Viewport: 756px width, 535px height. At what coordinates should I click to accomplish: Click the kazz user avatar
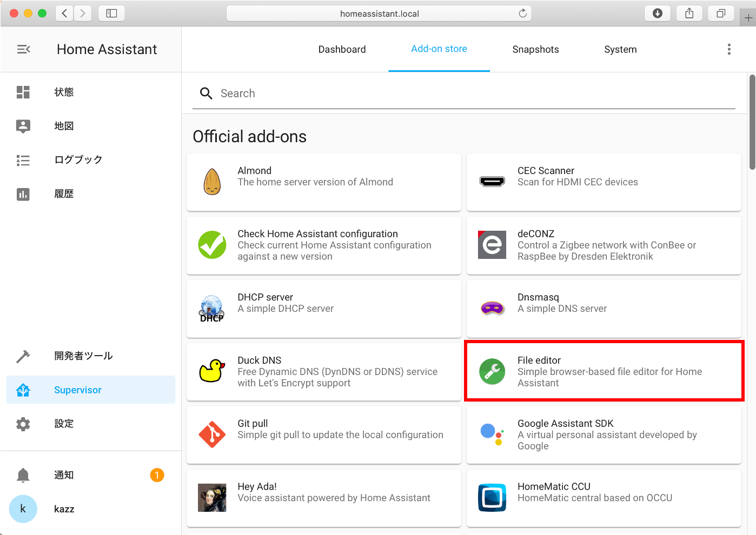(23, 509)
